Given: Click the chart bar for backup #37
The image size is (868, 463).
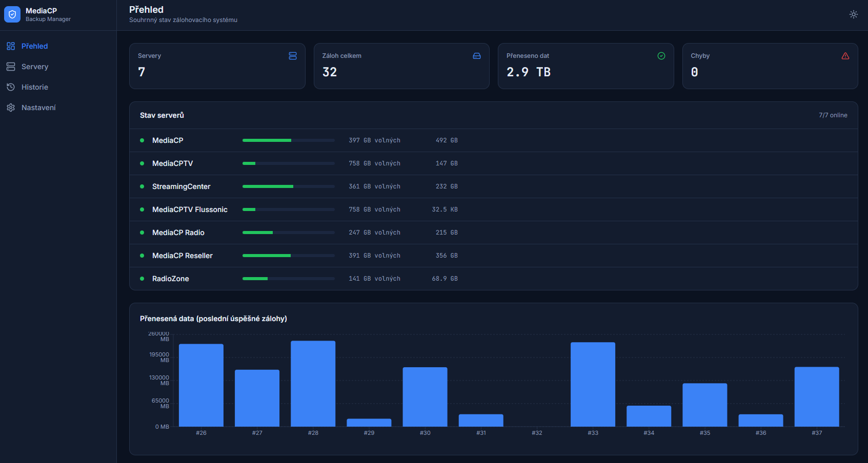Looking at the screenshot, I should (817, 396).
